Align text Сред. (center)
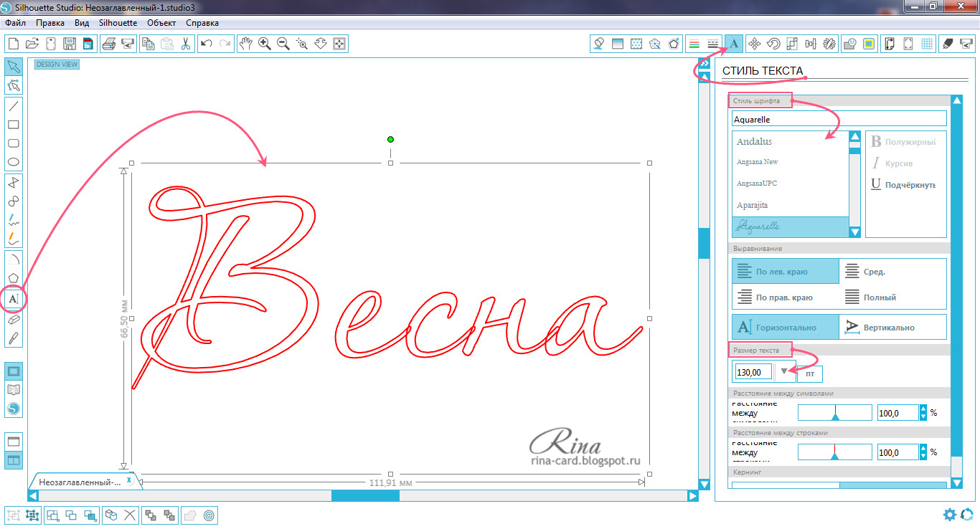980x529 pixels. 892,272
